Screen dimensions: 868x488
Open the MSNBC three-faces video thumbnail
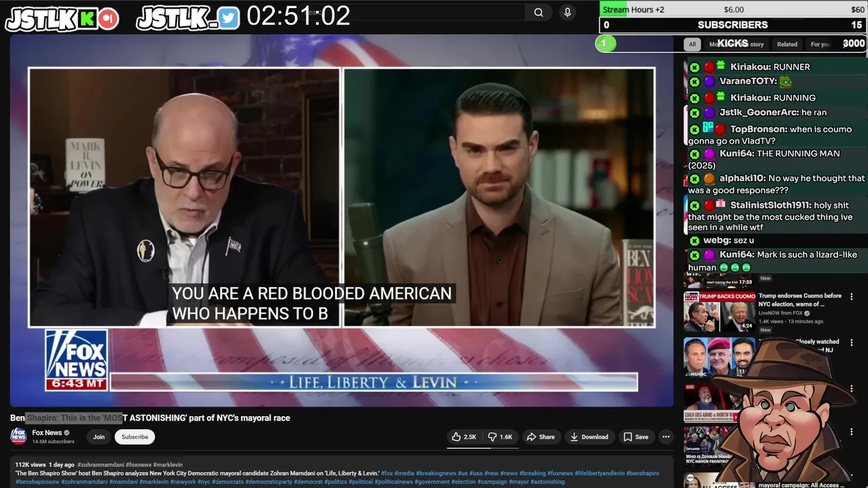click(719, 357)
